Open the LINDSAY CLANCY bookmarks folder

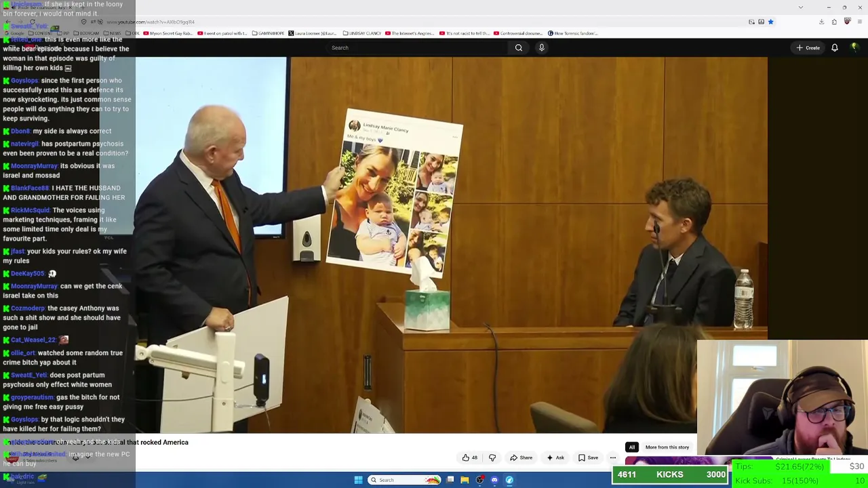363,33
